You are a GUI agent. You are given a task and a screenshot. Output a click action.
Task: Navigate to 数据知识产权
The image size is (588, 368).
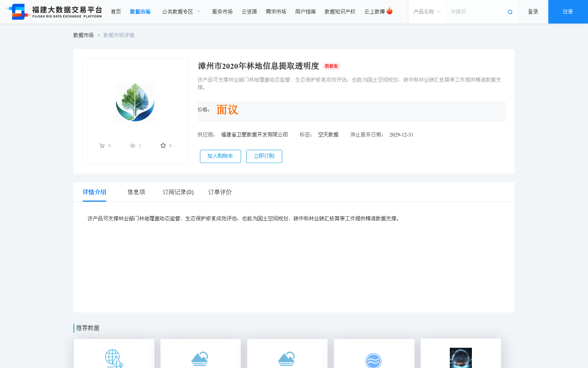[x=340, y=12]
